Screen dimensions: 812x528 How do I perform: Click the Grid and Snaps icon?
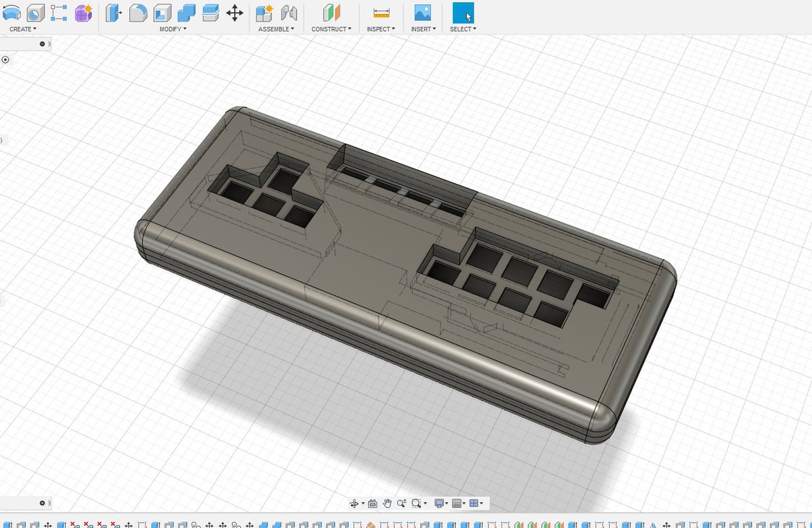(457, 503)
